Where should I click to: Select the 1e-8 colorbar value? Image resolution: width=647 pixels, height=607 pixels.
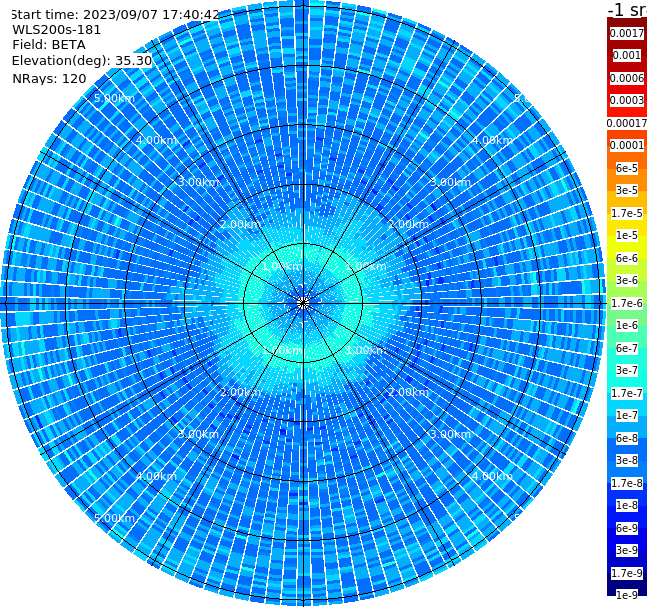(627, 505)
